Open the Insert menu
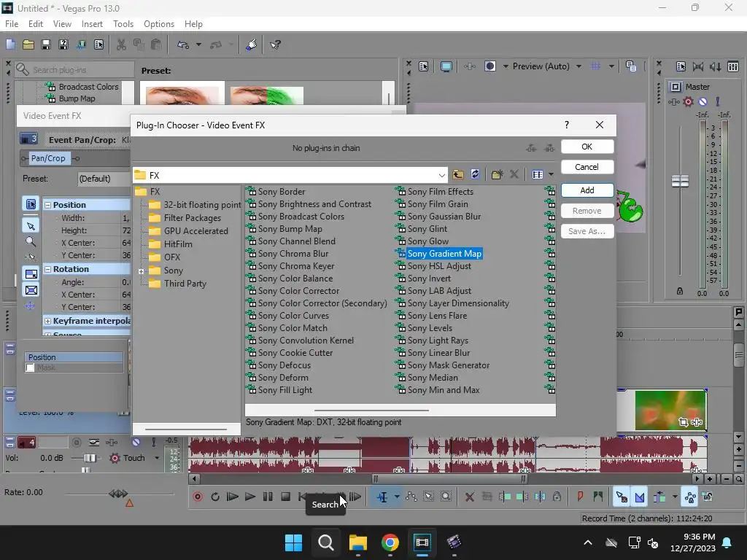This screenshot has width=747, height=560. coord(92,24)
